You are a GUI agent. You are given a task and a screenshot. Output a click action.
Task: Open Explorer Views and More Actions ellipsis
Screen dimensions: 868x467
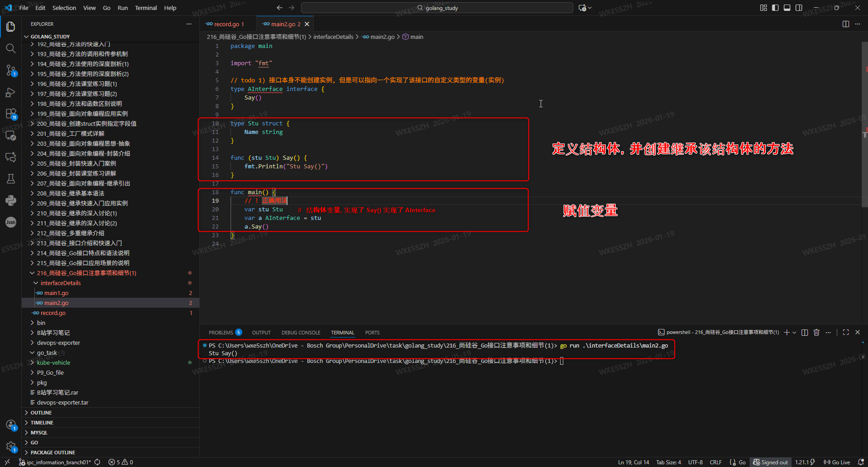(189, 24)
